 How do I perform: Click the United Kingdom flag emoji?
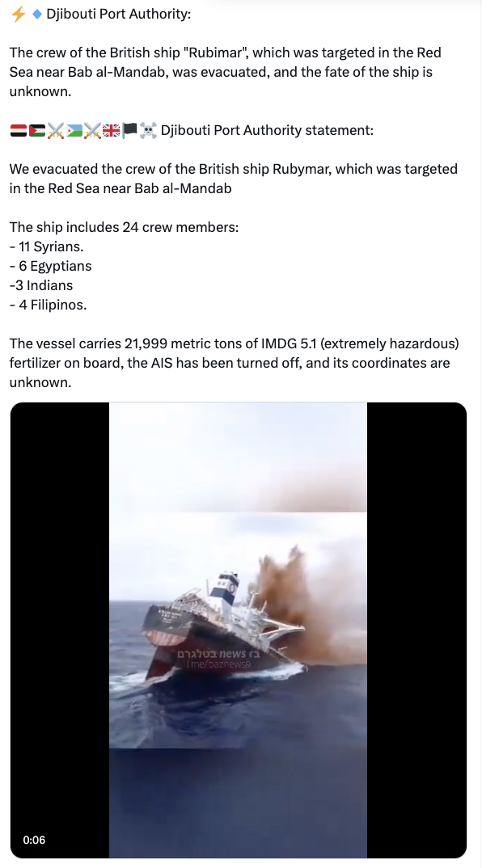click(112, 131)
